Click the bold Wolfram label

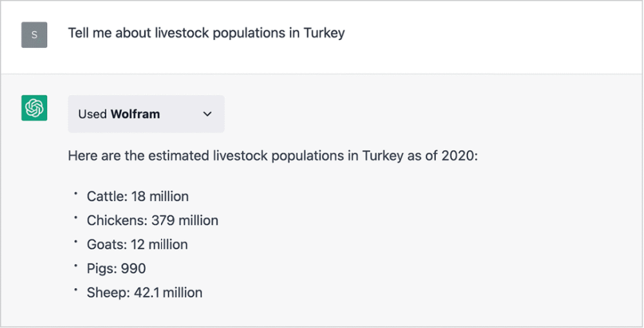click(135, 114)
